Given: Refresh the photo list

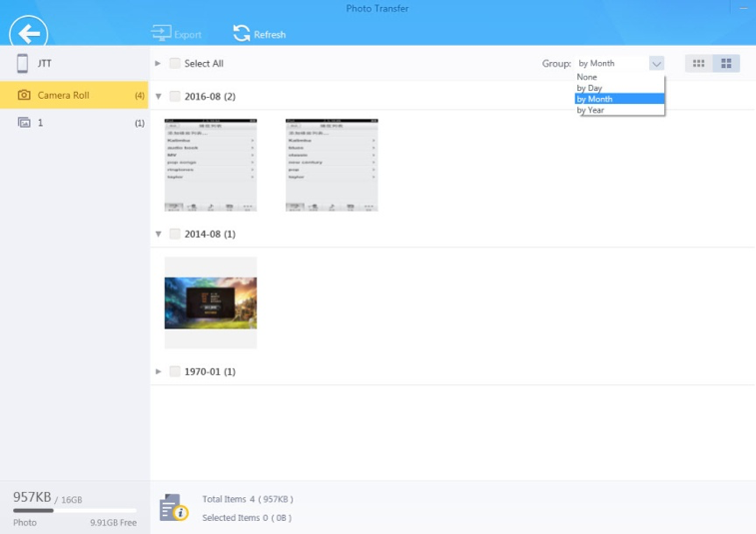Looking at the screenshot, I should click(x=260, y=34).
